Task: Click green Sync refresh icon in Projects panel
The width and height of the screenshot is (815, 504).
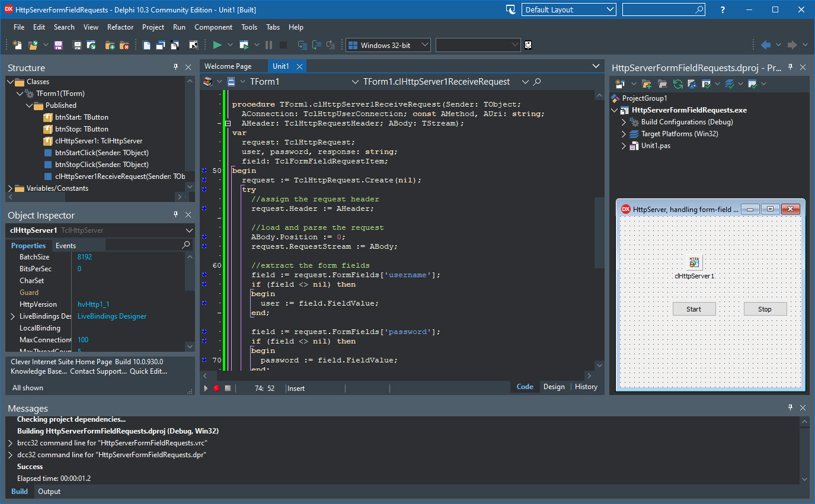Action: (677, 84)
